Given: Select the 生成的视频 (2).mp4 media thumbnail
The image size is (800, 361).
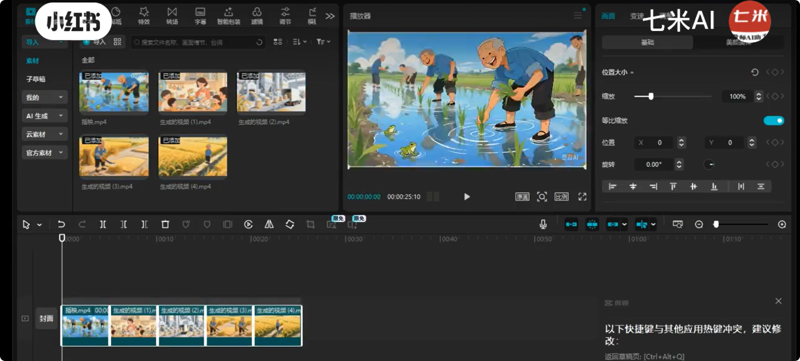Looking at the screenshot, I should pyautogui.click(x=271, y=92).
